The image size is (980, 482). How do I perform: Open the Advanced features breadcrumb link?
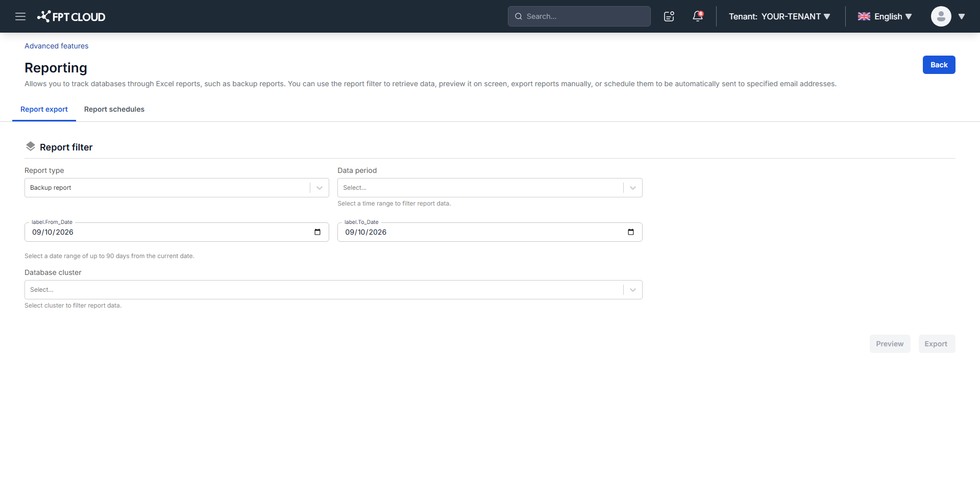pyautogui.click(x=57, y=46)
